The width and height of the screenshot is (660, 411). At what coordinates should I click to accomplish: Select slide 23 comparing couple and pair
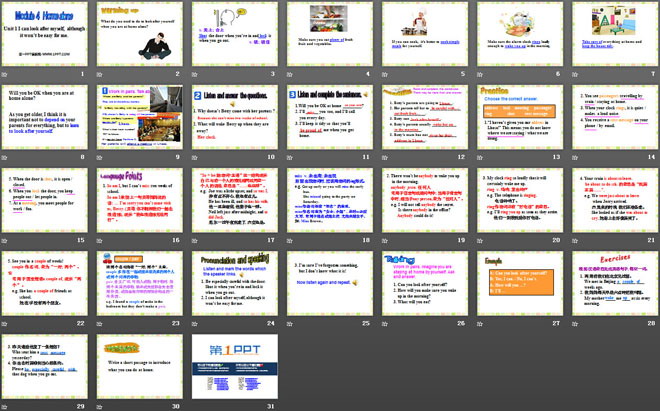(140, 283)
